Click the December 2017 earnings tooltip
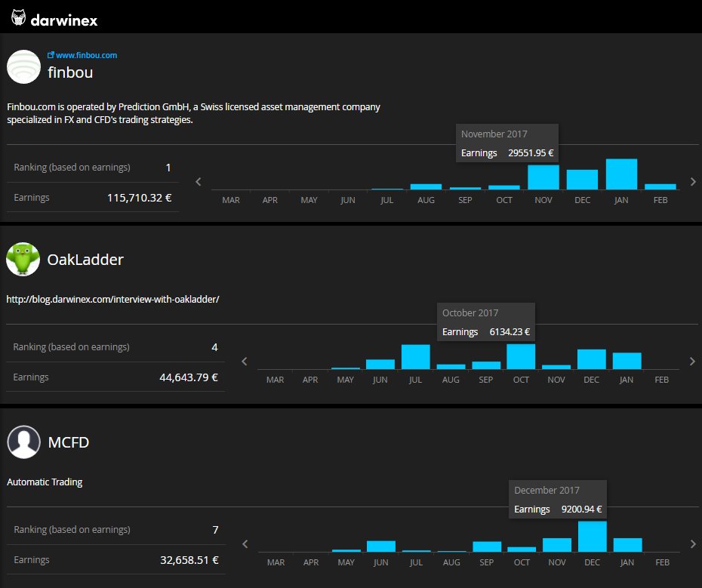 pyautogui.click(x=558, y=500)
